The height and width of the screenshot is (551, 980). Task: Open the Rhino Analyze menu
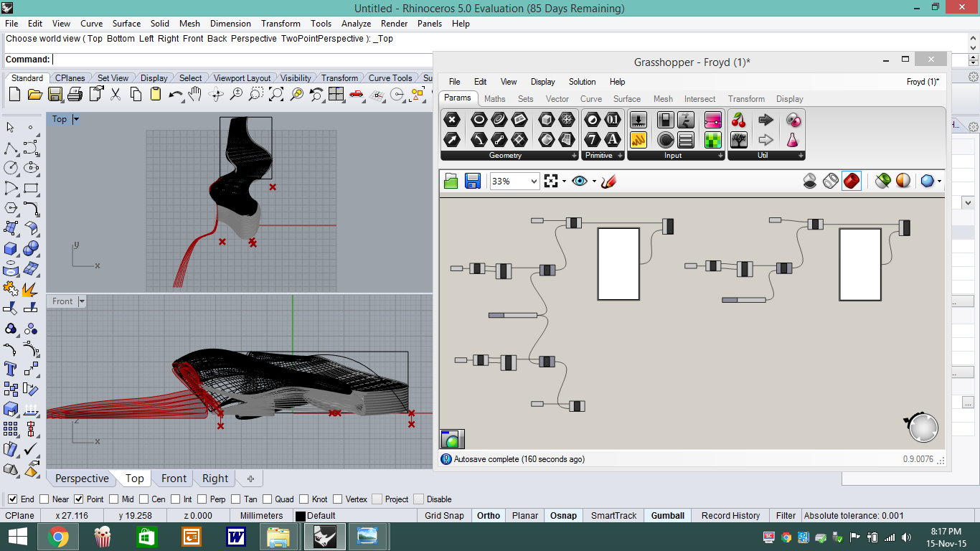[356, 24]
